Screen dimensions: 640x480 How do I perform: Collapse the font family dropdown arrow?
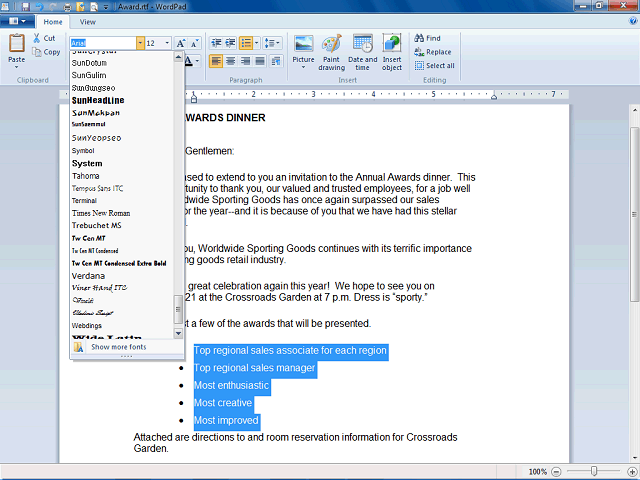(x=140, y=43)
